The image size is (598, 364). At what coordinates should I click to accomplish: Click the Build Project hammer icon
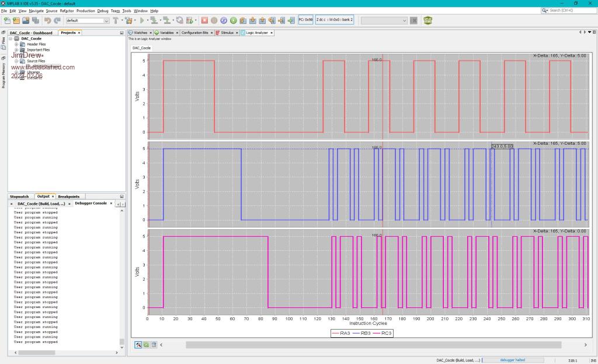tap(116, 20)
